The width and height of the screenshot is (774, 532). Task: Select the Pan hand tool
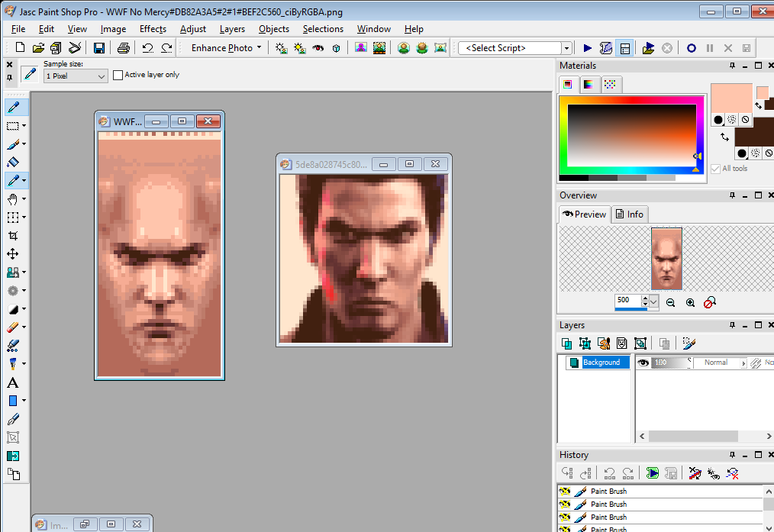click(x=13, y=199)
